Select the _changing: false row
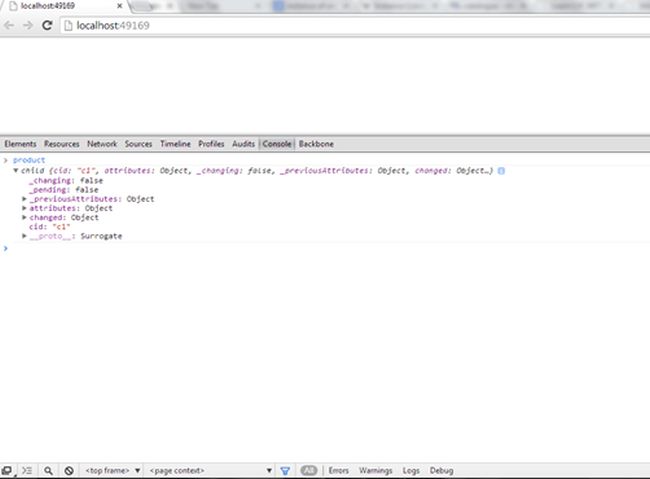 (x=66, y=180)
